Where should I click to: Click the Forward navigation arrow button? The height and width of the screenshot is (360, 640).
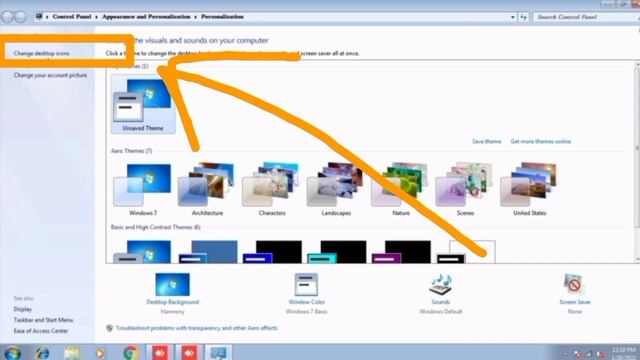20,17
